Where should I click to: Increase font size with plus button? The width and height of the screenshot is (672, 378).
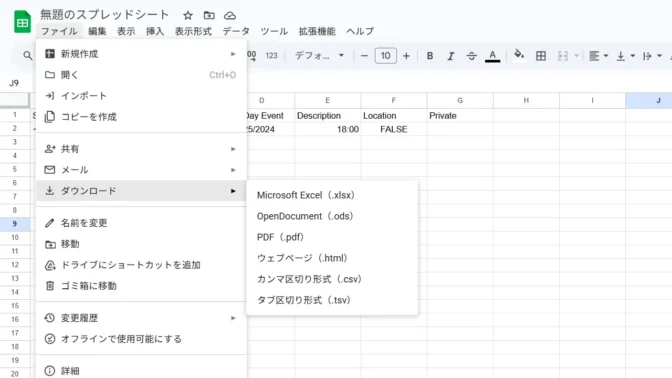(406, 56)
